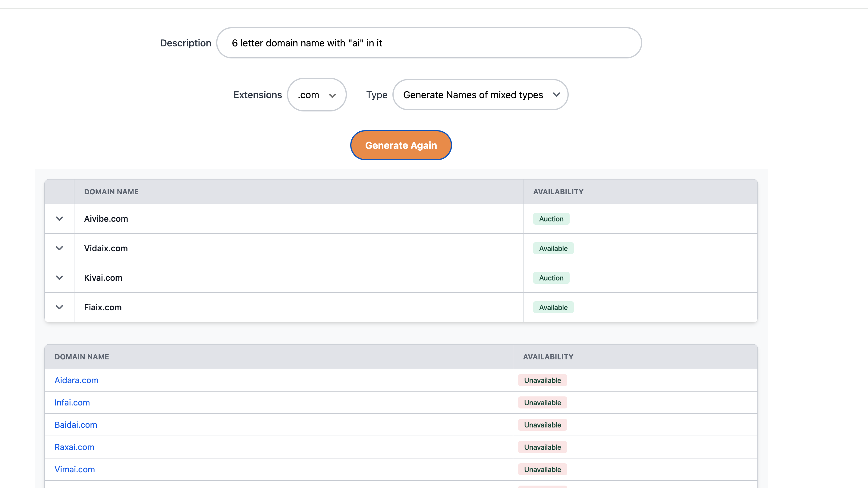Click the Generate Again button

[x=401, y=145]
